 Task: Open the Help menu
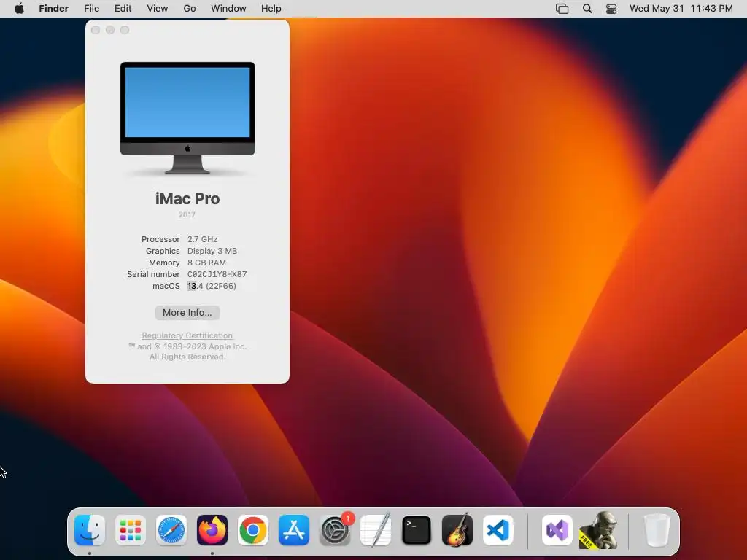pyautogui.click(x=271, y=9)
